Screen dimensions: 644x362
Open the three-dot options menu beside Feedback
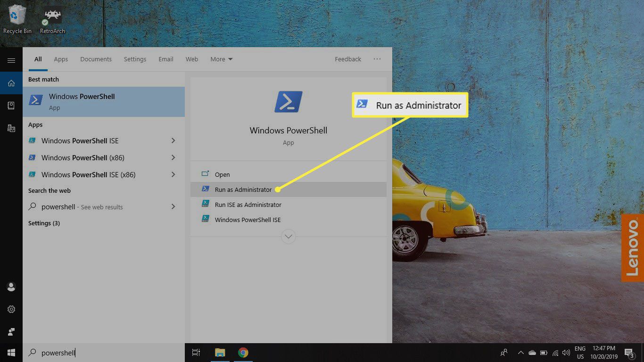pyautogui.click(x=377, y=59)
